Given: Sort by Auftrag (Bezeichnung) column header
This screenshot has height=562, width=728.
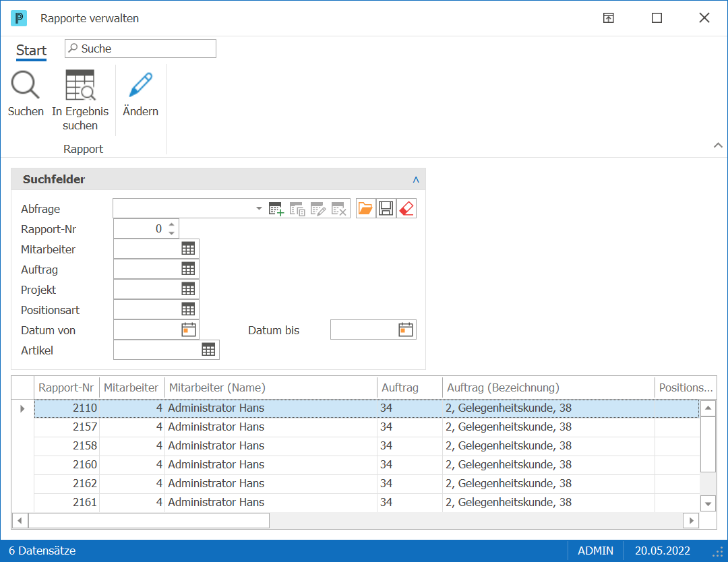Looking at the screenshot, I should (548, 387).
